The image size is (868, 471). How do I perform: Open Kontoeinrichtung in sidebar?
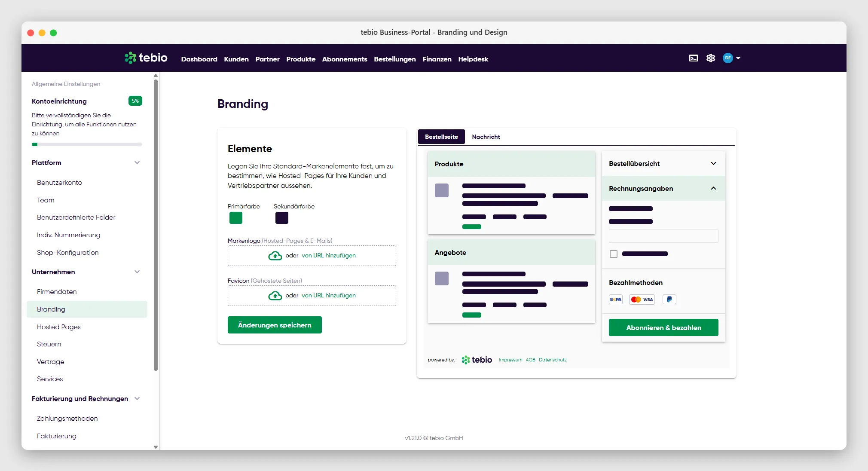click(59, 101)
